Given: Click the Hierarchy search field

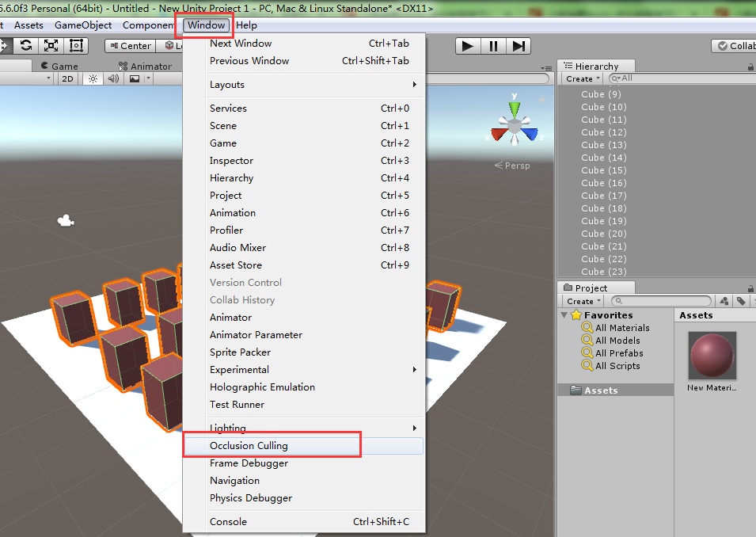Looking at the screenshot, I should (681, 78).
